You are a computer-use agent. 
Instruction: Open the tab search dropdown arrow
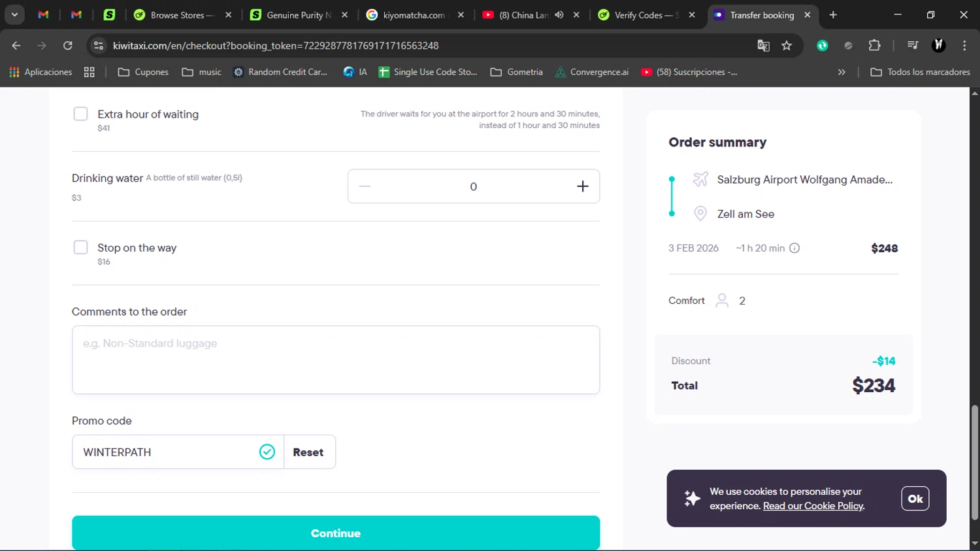point(14,14)
